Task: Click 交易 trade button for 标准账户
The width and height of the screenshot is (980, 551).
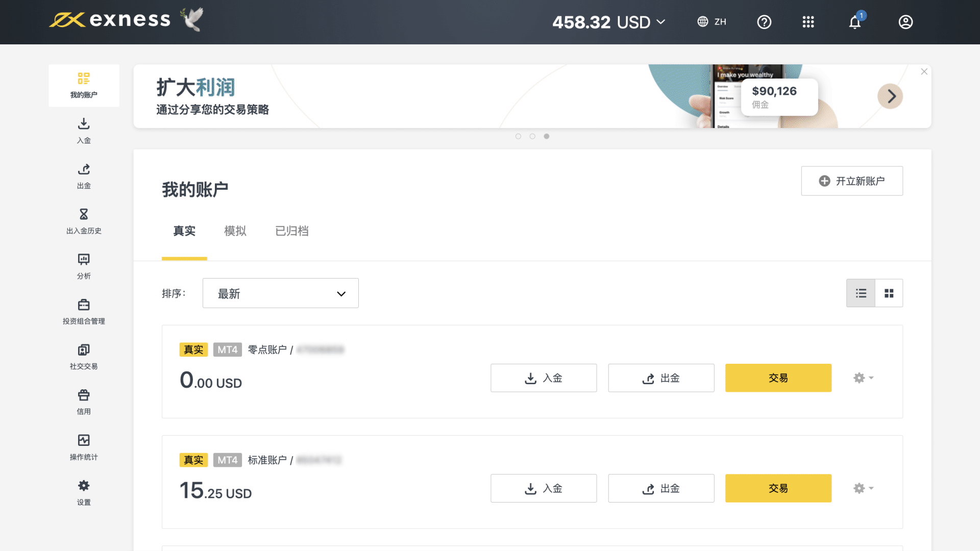Action: [x=778, y=488]
